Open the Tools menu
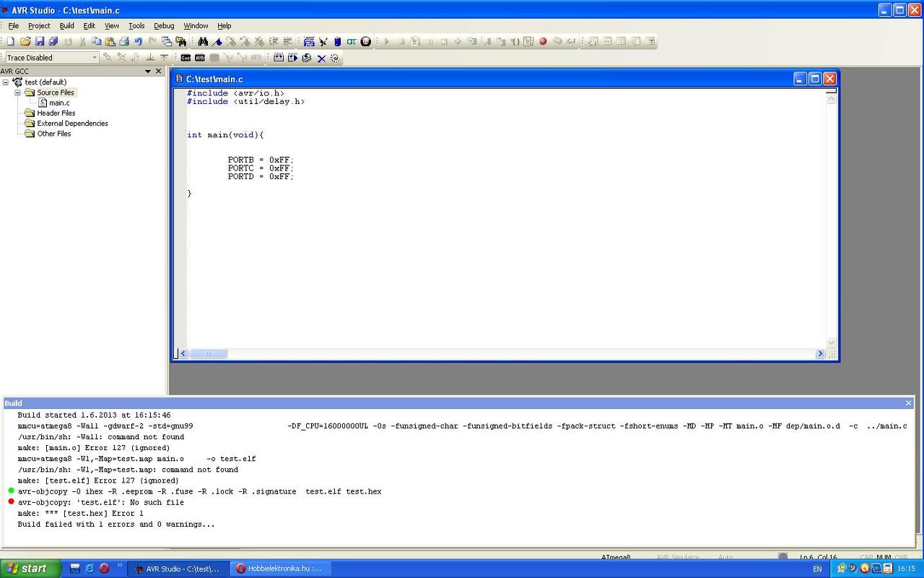The width and height of the screenshot is (924, 578). point(136,25)
